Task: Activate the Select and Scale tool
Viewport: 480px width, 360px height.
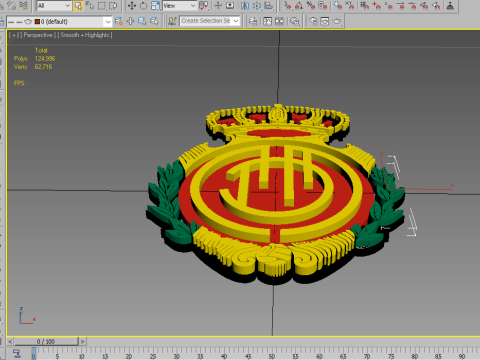Action: point(155,6)
